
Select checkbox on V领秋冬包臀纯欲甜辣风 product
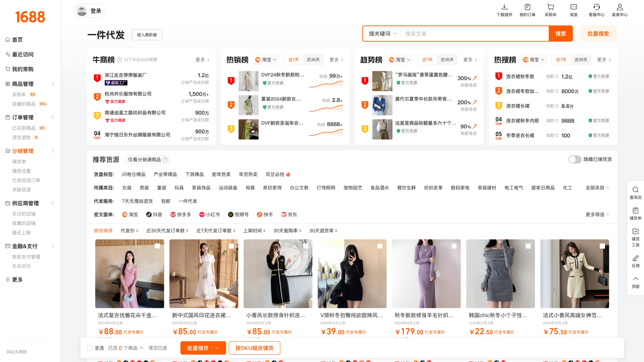pyautogui.click(x=380, y=246)
